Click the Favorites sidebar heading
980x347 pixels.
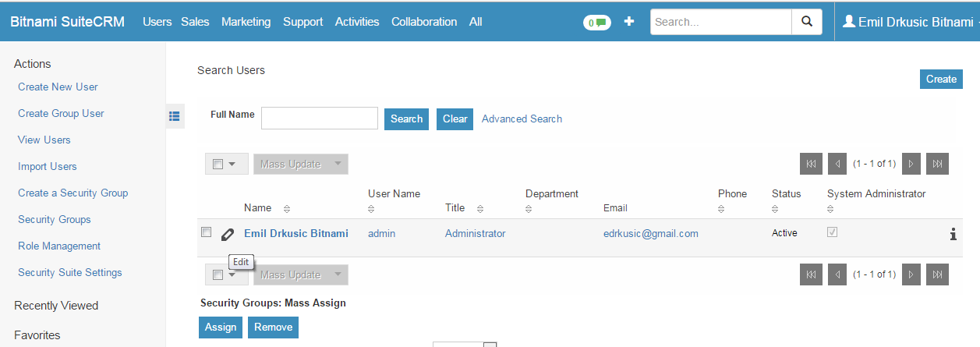click(37, 335)
